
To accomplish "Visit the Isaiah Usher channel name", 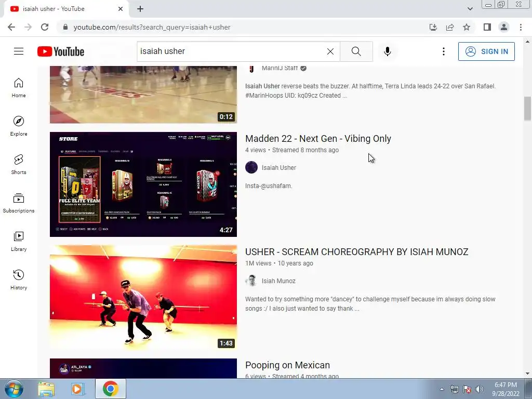I will point(278,168).
